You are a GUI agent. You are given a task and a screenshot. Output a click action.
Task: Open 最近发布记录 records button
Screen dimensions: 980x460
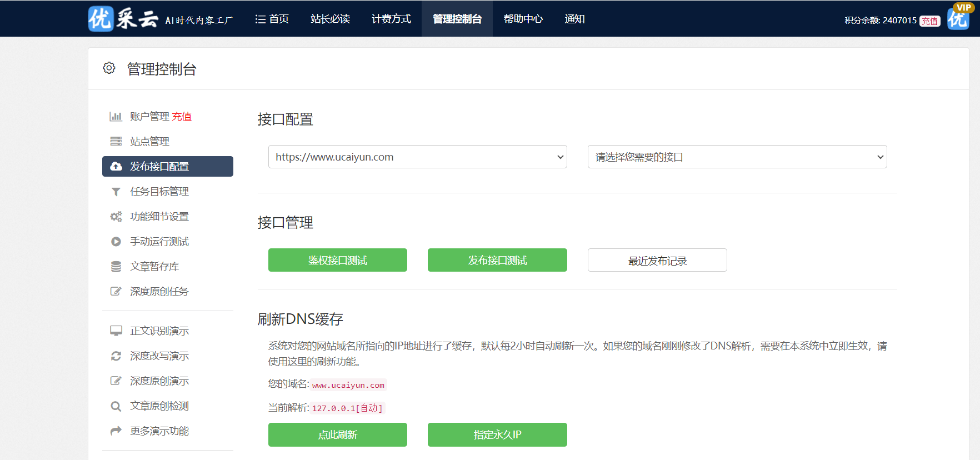657,261
